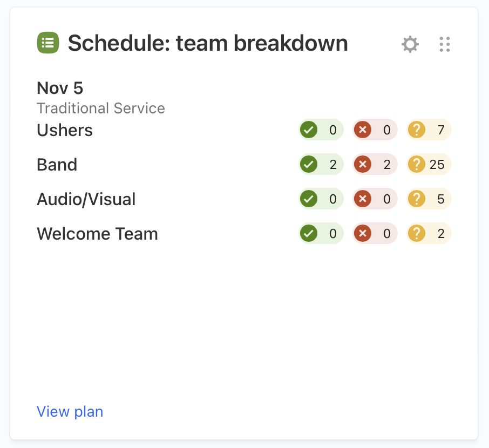Select the Band team row label
Screen dimensions: 489x448
click(x=57, y=165)
